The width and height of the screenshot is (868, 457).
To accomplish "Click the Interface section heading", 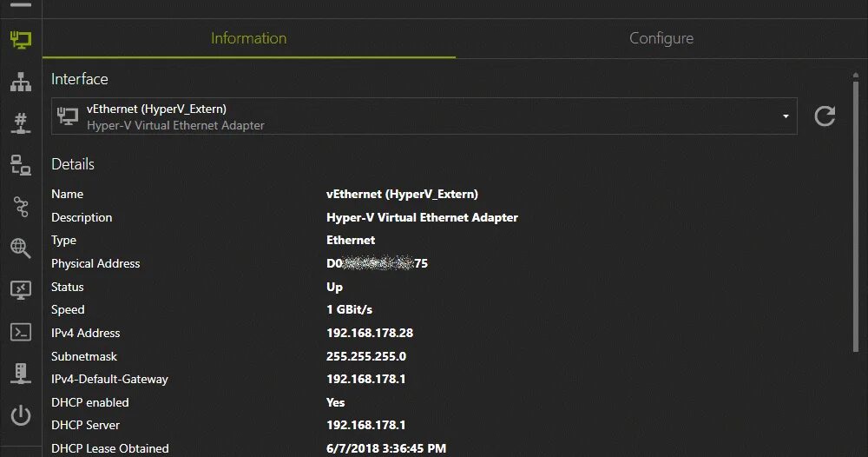I will click(x=80, y=79).
